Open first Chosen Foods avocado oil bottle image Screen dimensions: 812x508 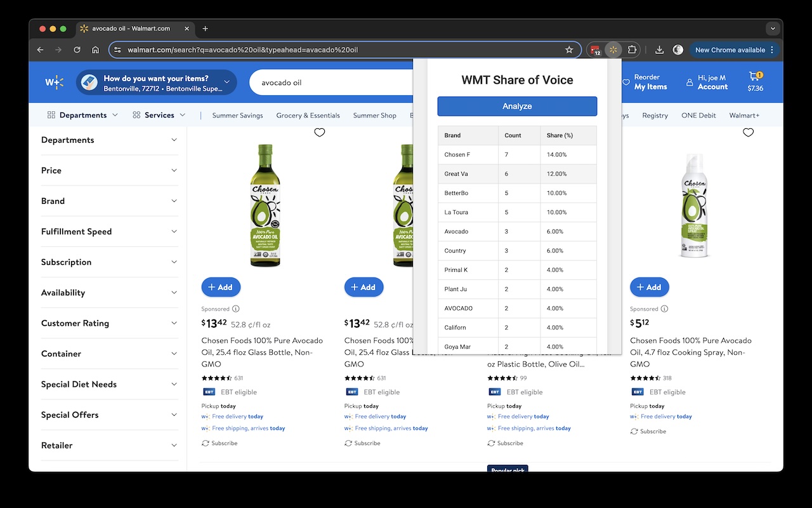pyautogui.click(x=265, y=205)
